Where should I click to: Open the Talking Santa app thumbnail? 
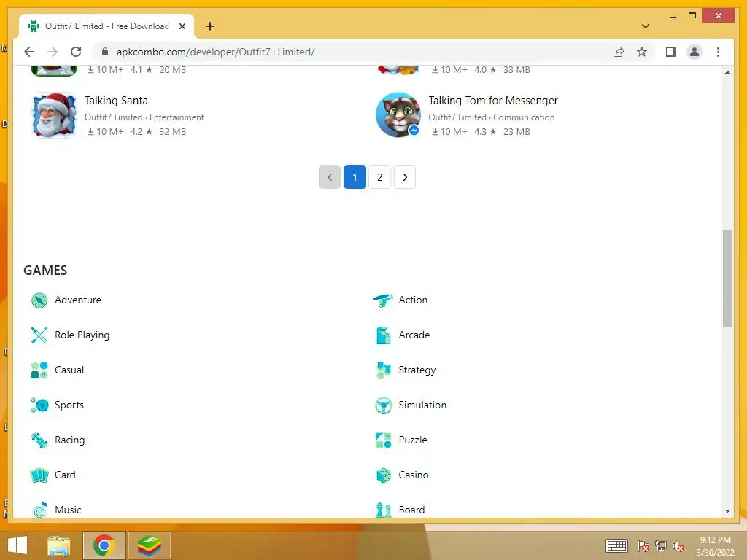click(54, 115)
